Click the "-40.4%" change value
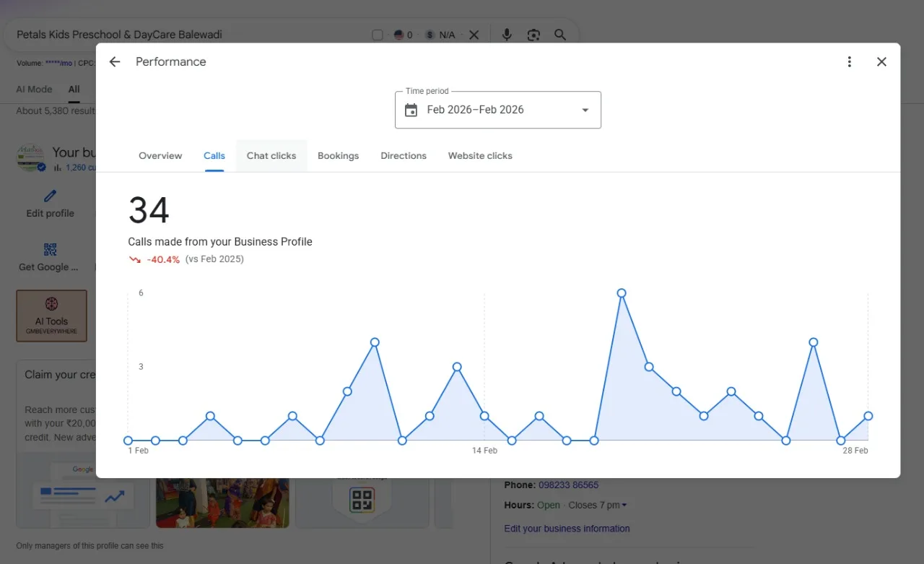This screenshot has height=564, width=924. [163, 259]
